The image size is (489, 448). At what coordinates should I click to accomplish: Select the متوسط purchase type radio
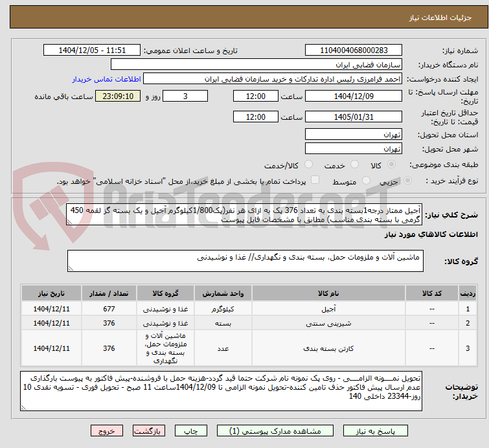[x=366, y=181]
